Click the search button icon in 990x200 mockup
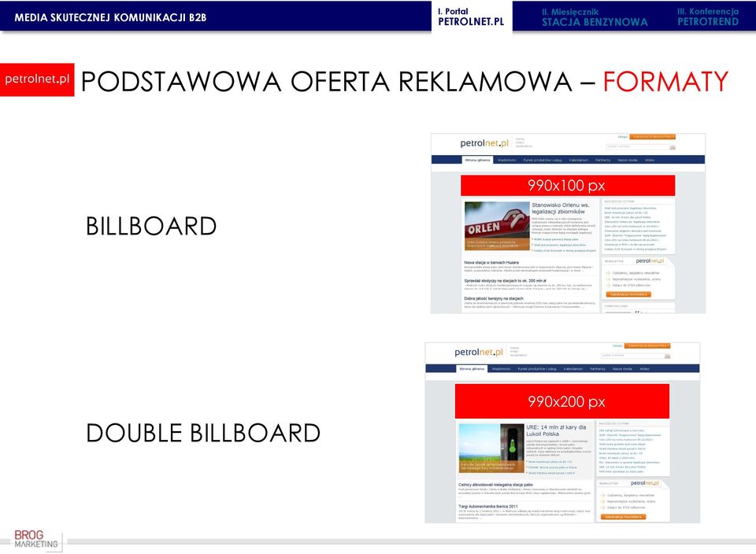This screenshot has height=554, width=756. 667,356
